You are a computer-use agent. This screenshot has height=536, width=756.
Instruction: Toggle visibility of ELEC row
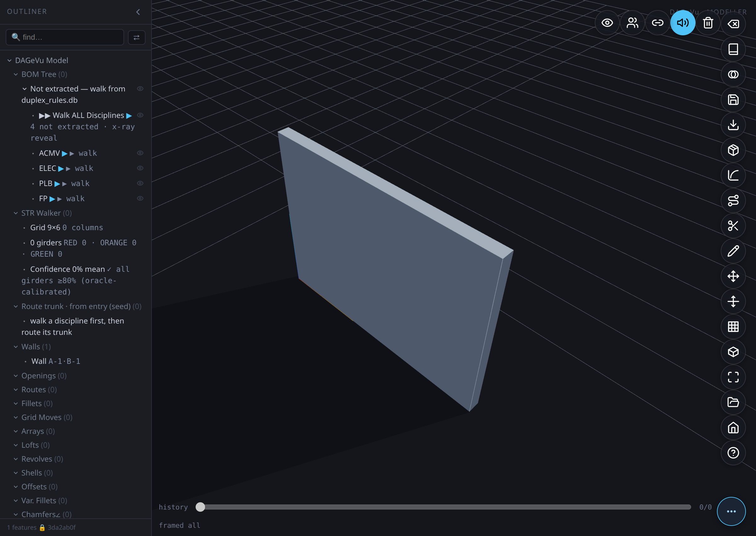click(140, 168)
